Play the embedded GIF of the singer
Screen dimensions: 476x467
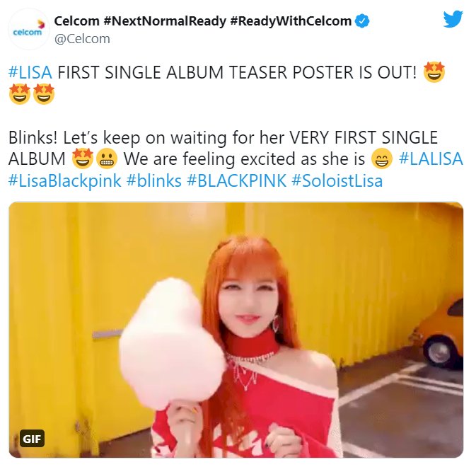click(x=236, y=330)
